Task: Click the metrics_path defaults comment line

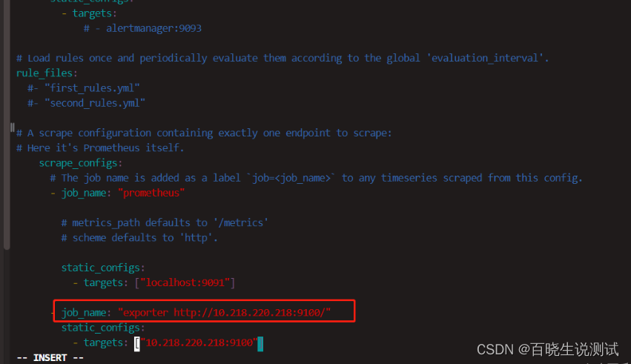Action: [165, 223]
